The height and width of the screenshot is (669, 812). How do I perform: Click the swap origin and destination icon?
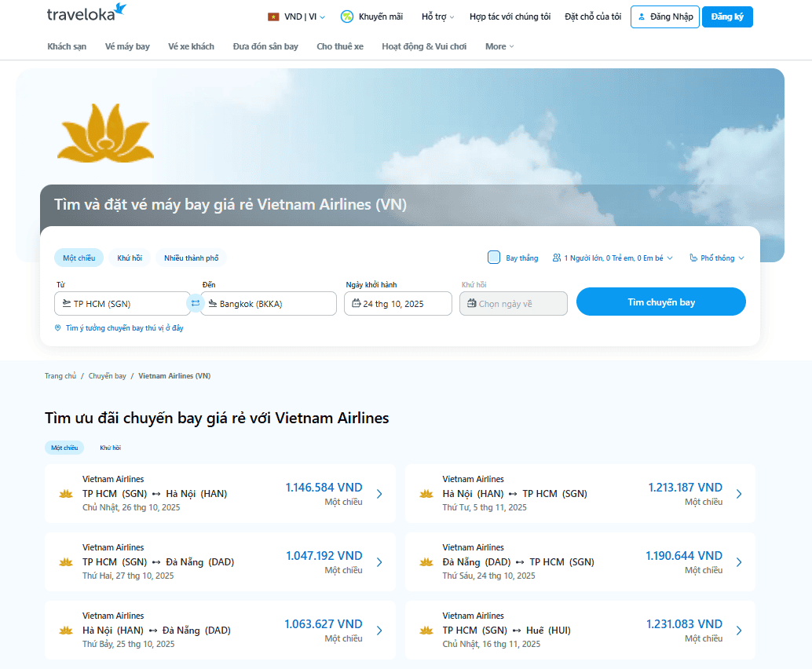click(x=196, y=303)
